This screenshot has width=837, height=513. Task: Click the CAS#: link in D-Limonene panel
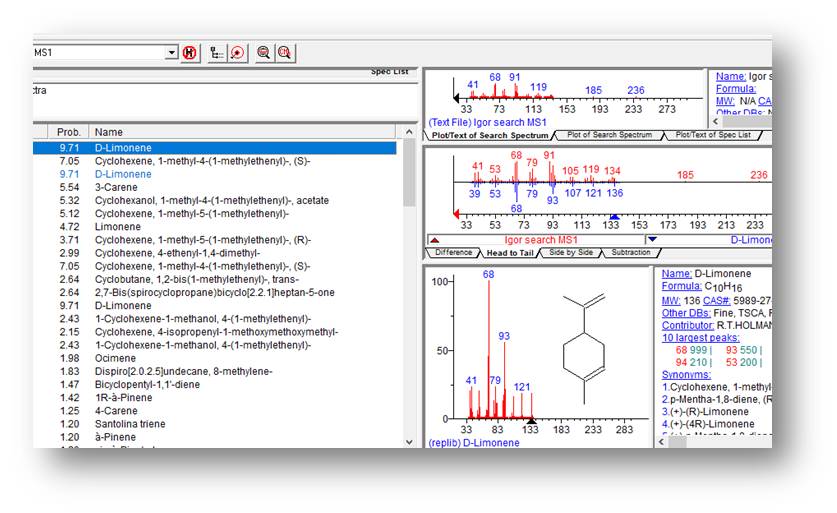[716, 301]
